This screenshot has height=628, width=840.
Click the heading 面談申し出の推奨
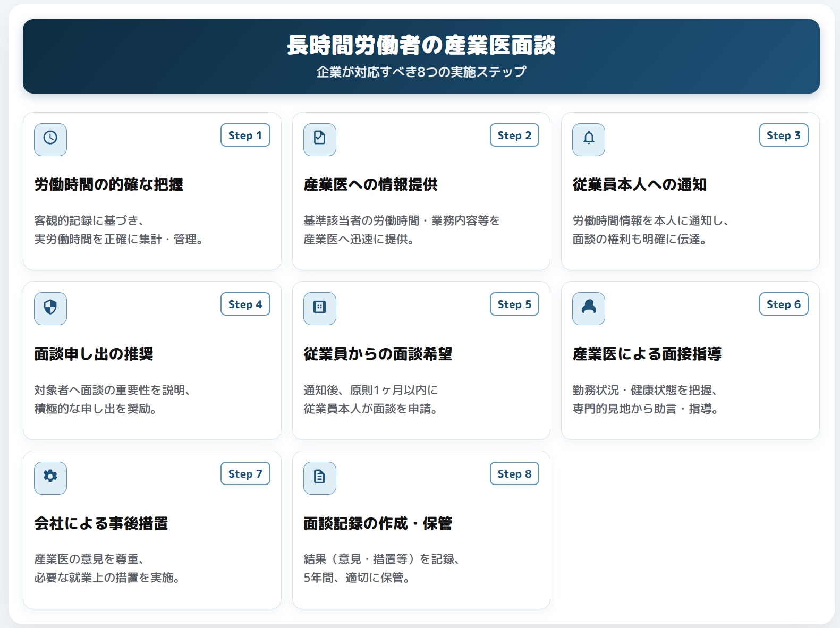click(x=94, y=354)
